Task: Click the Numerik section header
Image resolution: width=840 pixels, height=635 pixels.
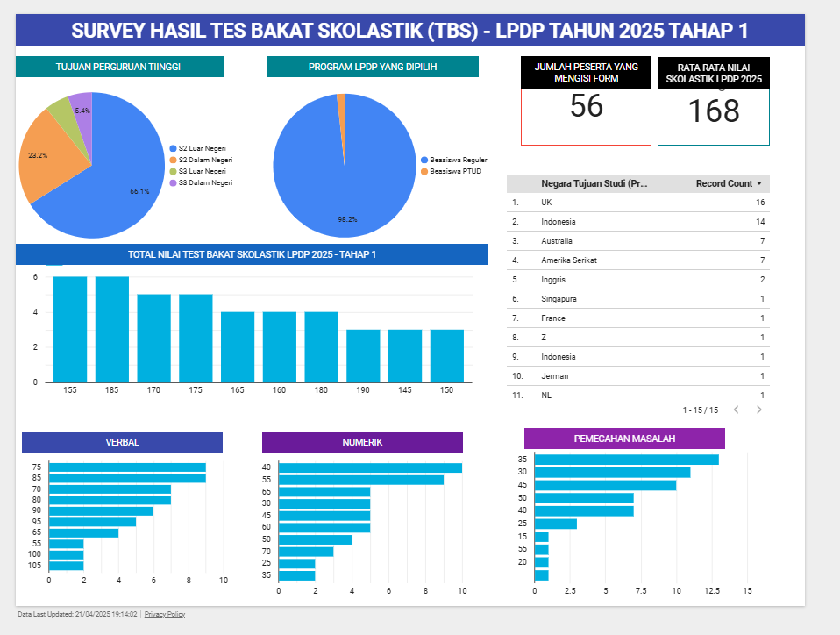Action: 362,442
